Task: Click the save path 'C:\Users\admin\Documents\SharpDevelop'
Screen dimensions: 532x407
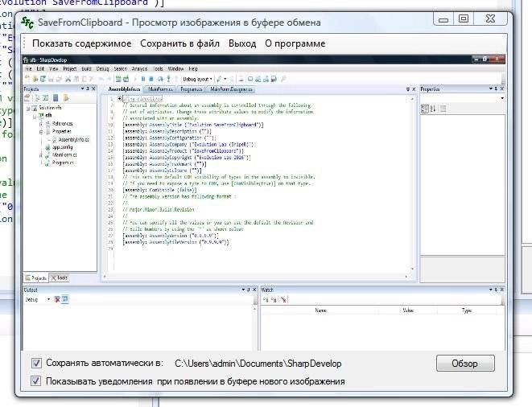Action: 258,364
